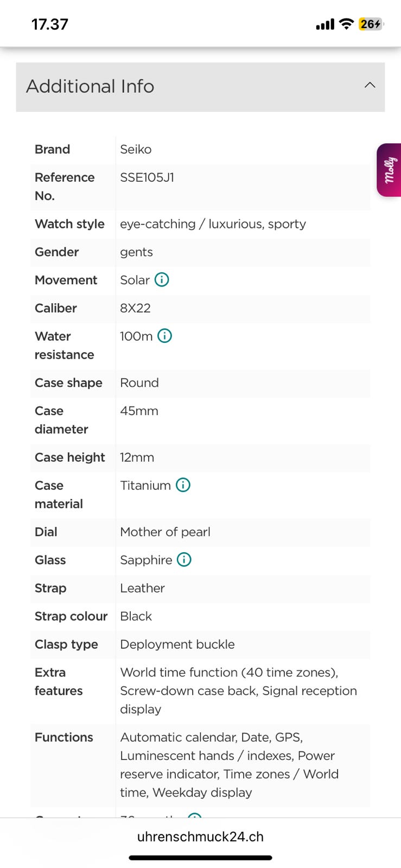The width and height of the screenshot is (401, 868).
Task: Tap the Movement row label
Action: point(66,280)
